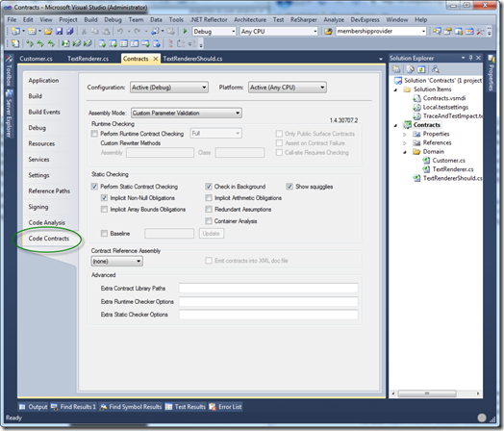This screenshot has width=504, height=431.
Task: Enable the Baseline checkbox
Action: tap(104, 234)
